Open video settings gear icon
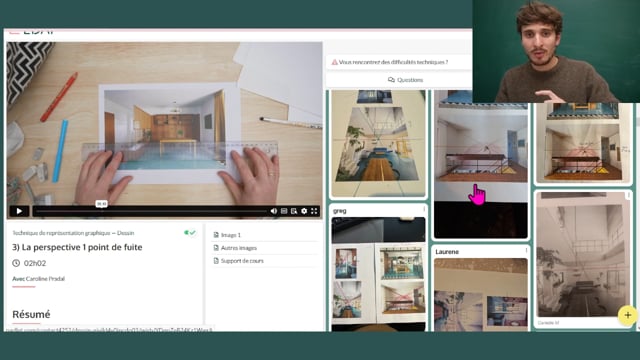 coord(304,211)
